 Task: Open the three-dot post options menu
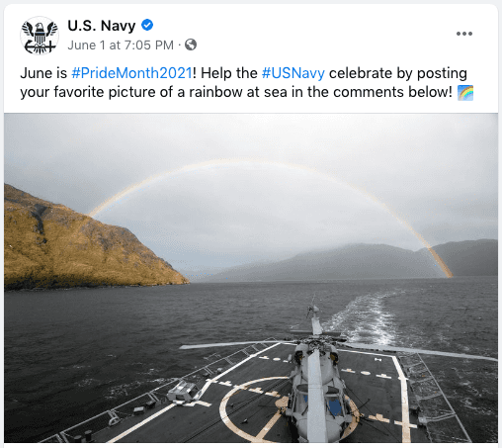[x=464, y=34]
